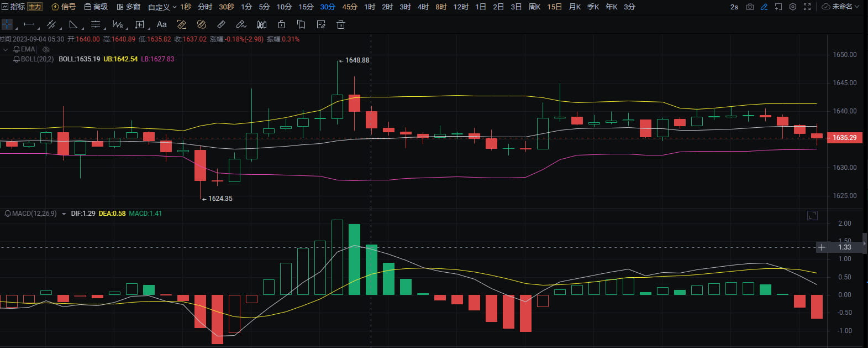Open the 高级 advanced menu
Screen dimensions: 868x348
(96, 7)
